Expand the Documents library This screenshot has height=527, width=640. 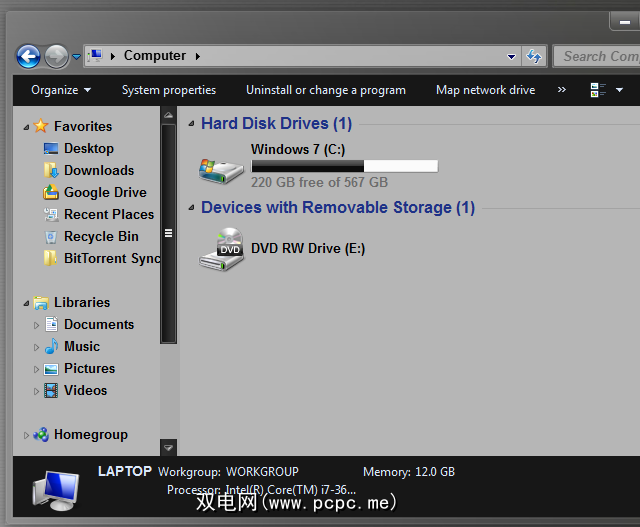(x=36, y=325)
